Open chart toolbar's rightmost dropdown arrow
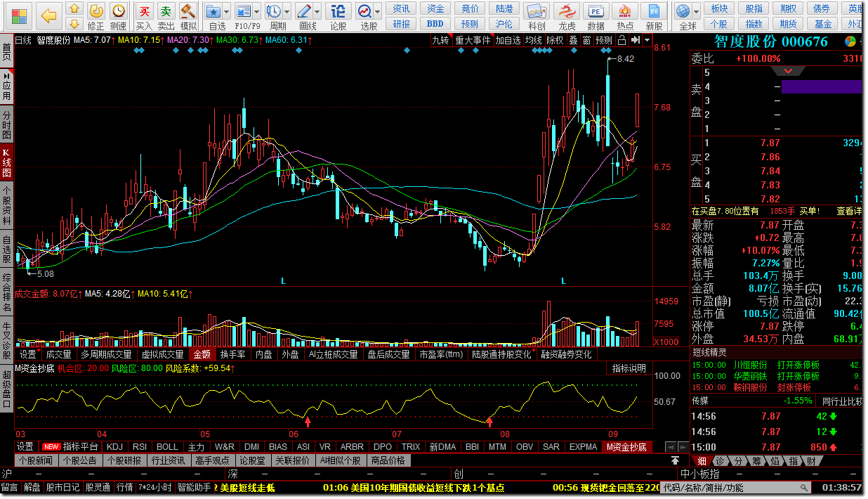868x499 pixels. [x=646, y=40]
